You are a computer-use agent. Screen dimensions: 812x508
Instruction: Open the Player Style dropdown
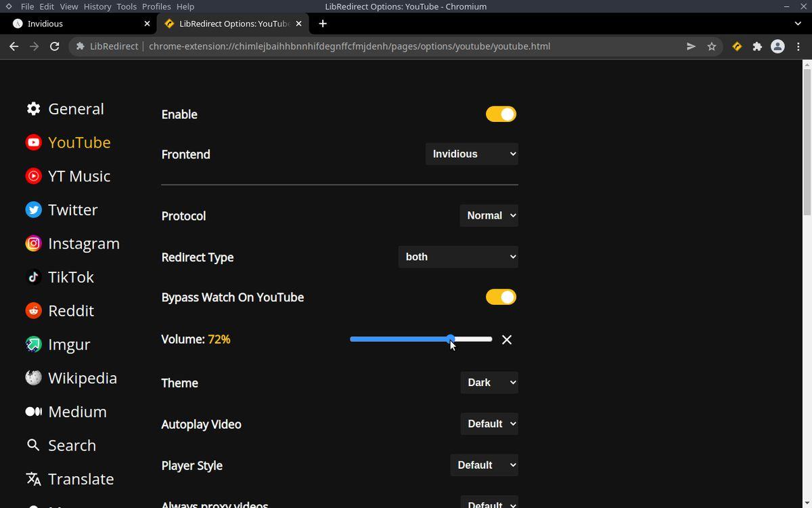(484, 465)
